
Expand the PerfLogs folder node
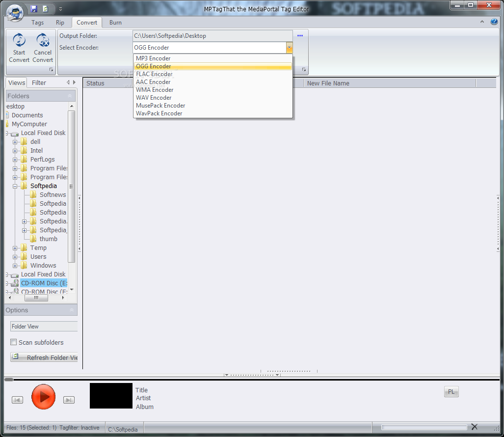pyautogui.click(x=15, y=160)
